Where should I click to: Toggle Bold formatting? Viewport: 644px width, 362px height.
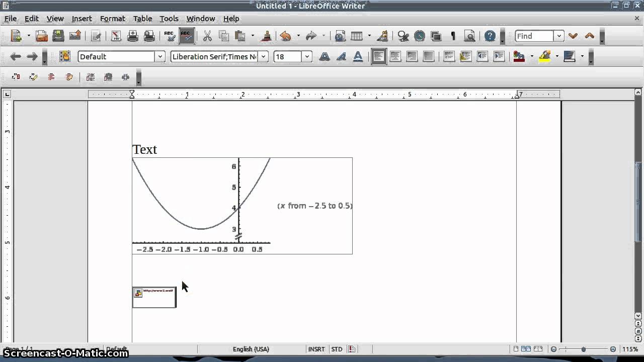(325, 56)
